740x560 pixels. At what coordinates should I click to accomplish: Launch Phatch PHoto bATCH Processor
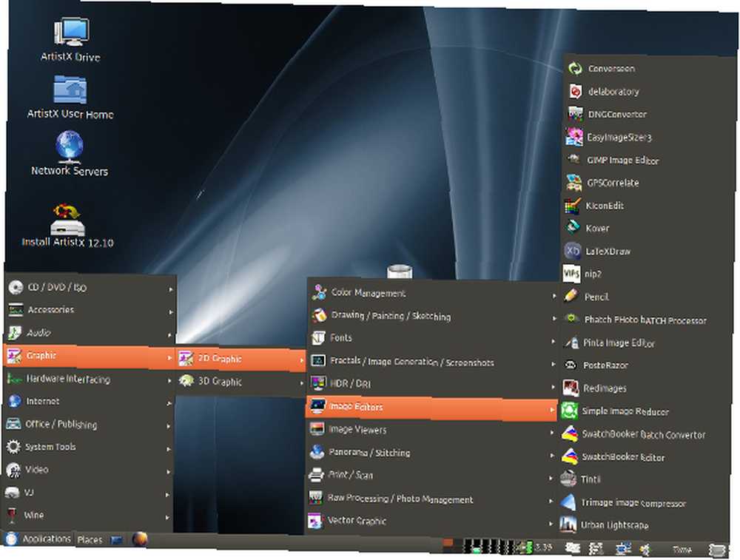(645, 320)
